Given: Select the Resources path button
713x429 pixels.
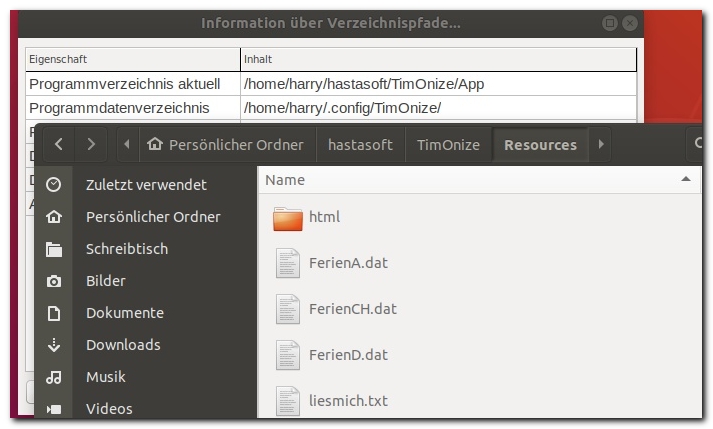Looking at the screenshot, I should coord(540,145).
